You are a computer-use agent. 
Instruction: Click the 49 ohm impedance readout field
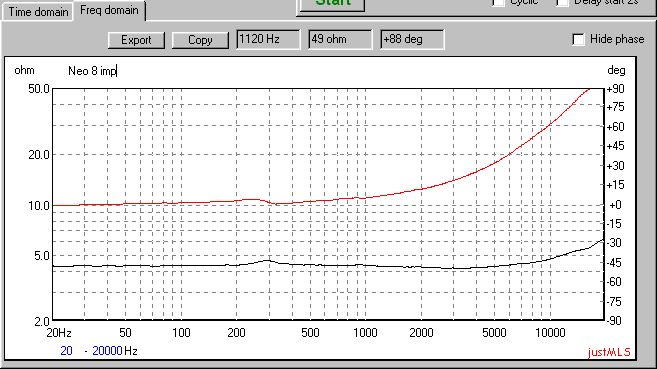click(x=340, y=39)
